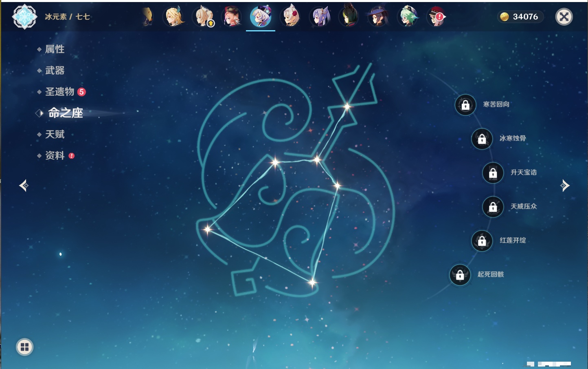This screenshot has width=588, height=369.
Task: Click the lock icon beside 冰寒蚀骨
Action: click(x=482, y=139)
